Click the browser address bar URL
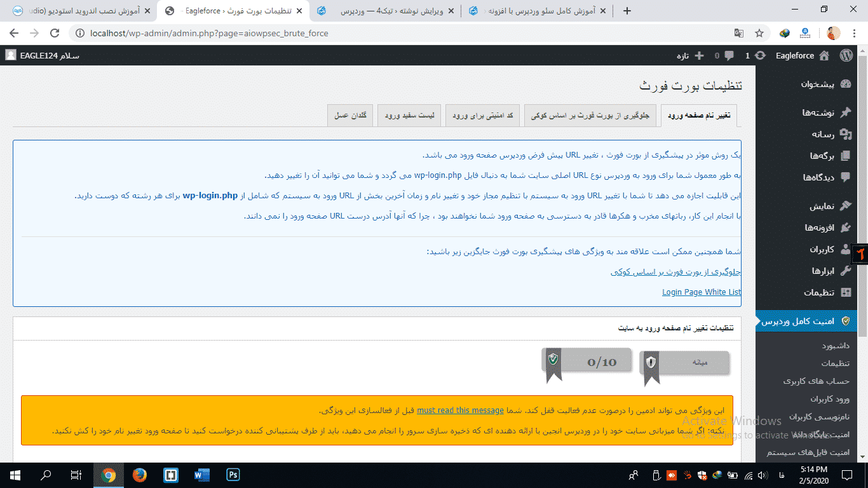Image resolution: width=868 pixels, height=488 pixels. tap(210, 33)
